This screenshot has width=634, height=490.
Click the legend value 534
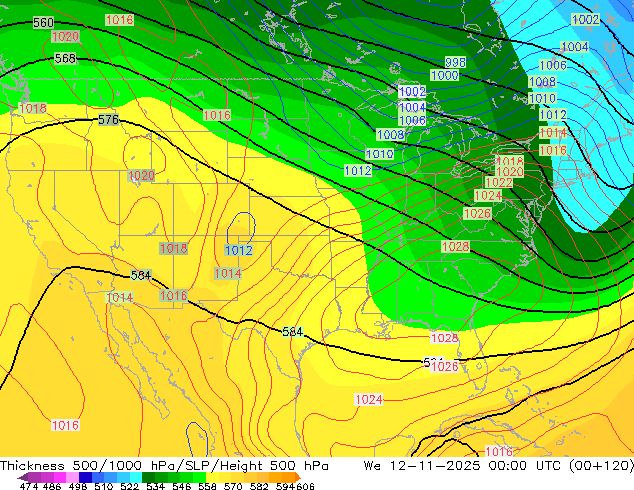click(155, 486)
